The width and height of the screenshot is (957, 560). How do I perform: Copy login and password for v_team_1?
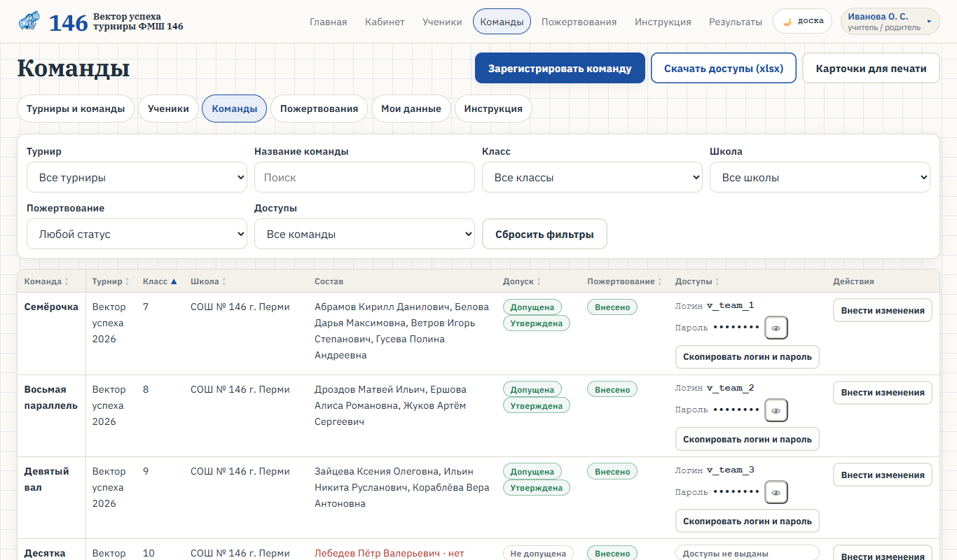(748, 357)
